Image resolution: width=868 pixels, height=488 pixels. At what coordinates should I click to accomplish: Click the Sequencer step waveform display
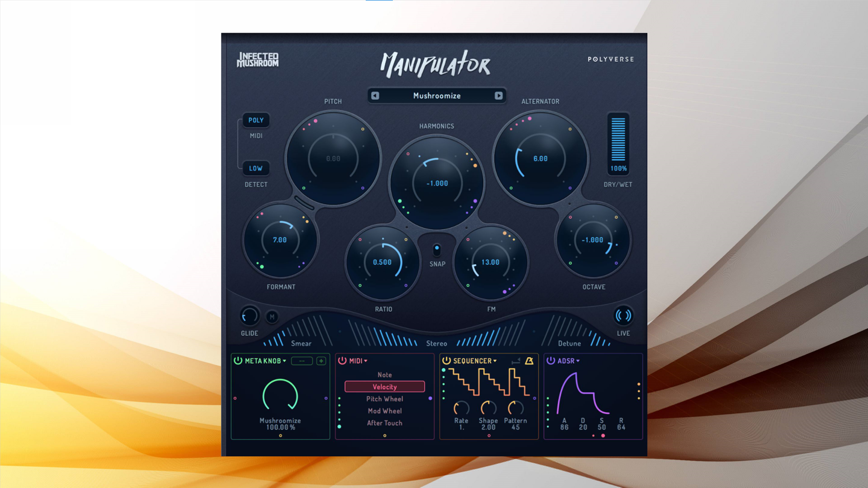tap(489, 382)
